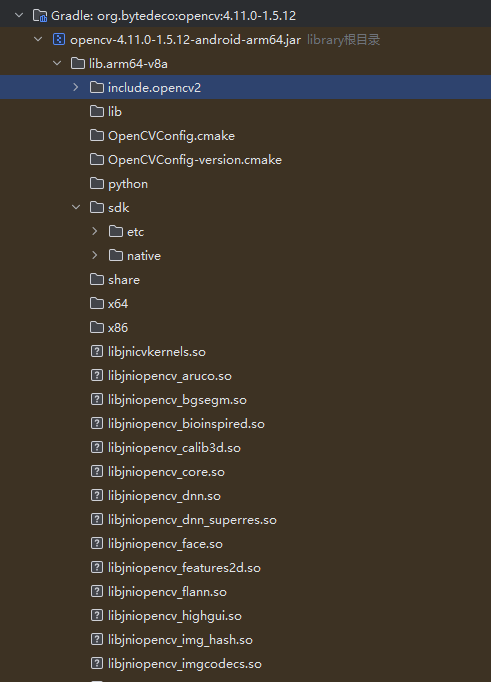Select libjniopencv_dnn.so file name
491x682 pixels.
click(x=164, y=495)
